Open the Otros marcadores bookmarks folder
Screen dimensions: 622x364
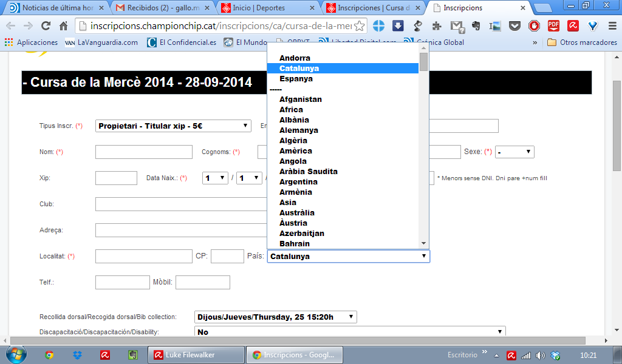[582, 42]
